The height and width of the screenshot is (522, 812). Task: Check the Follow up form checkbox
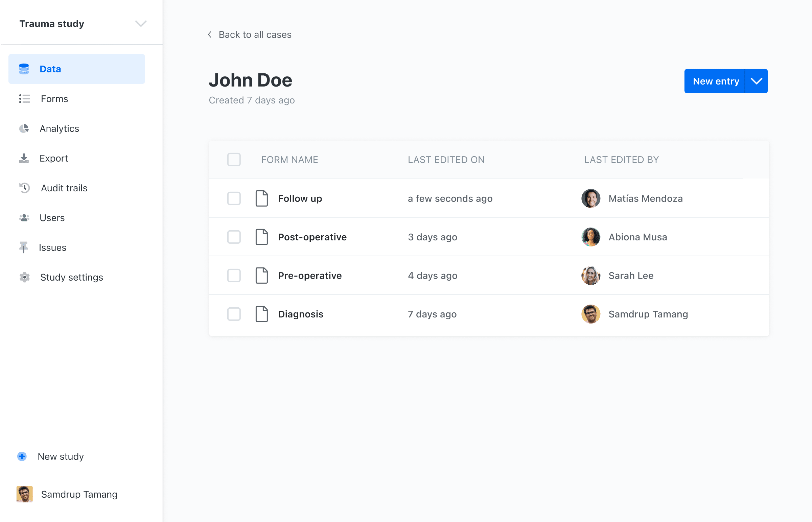[234, 199]
